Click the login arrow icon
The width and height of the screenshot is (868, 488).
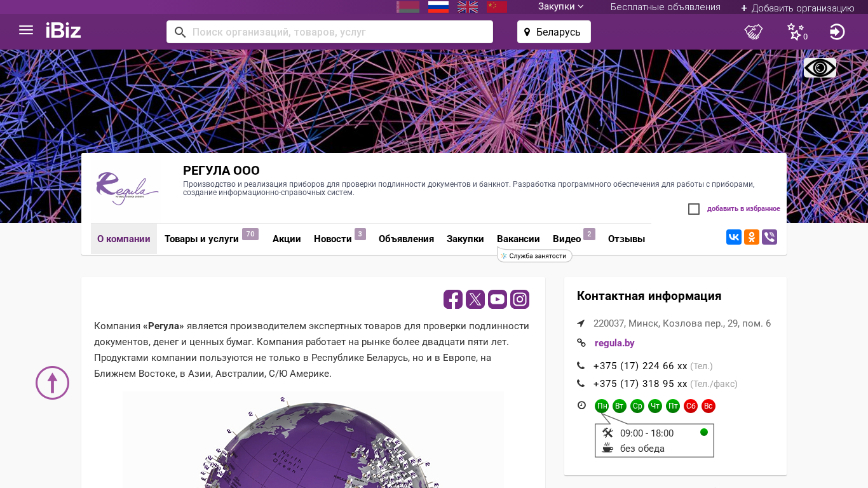point(837,32)
